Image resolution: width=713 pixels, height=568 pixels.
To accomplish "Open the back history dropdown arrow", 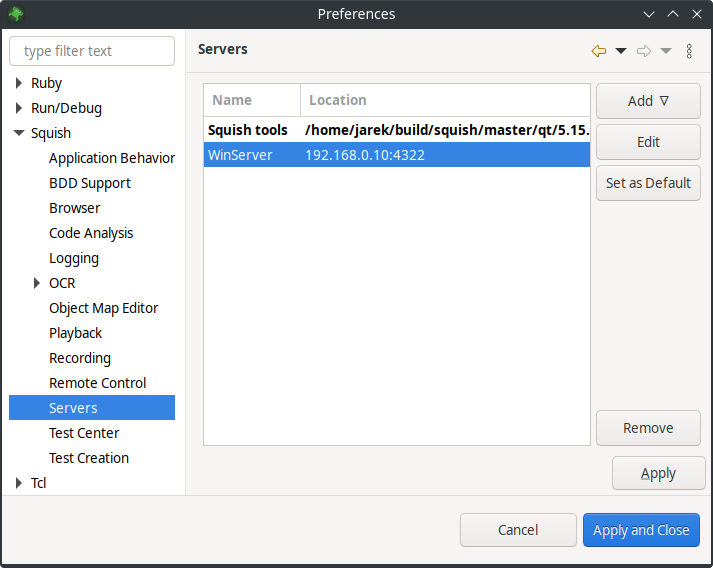I will click(x=620, y=51).
